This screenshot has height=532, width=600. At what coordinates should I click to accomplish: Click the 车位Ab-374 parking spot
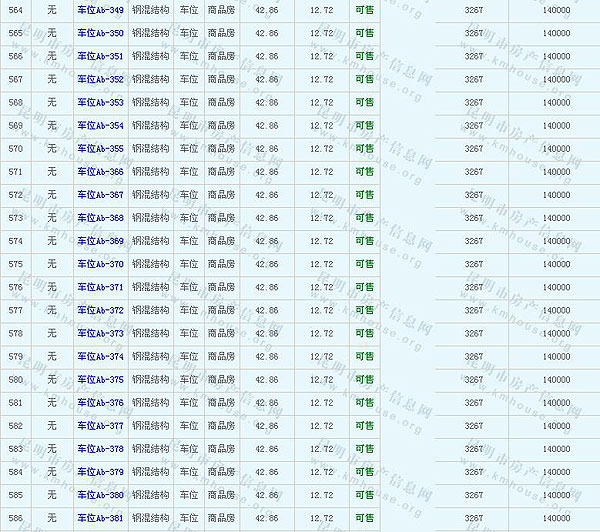pos(100,357)
